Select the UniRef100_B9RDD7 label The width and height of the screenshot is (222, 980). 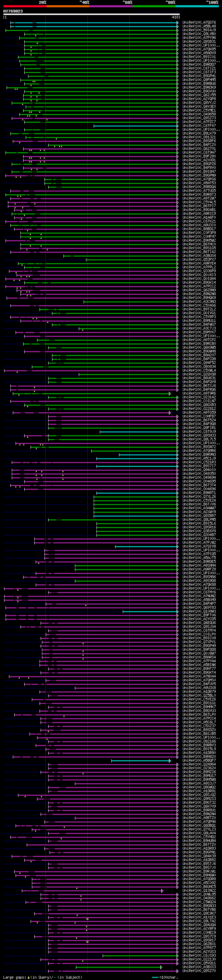click(x=199, y=65)
